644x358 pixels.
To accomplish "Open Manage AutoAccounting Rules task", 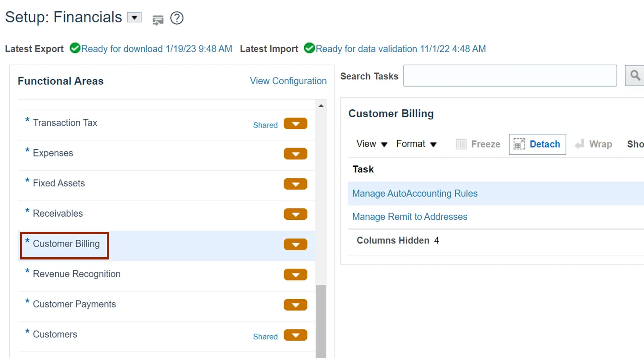I will pyautogui.click(x=415, y=193).
